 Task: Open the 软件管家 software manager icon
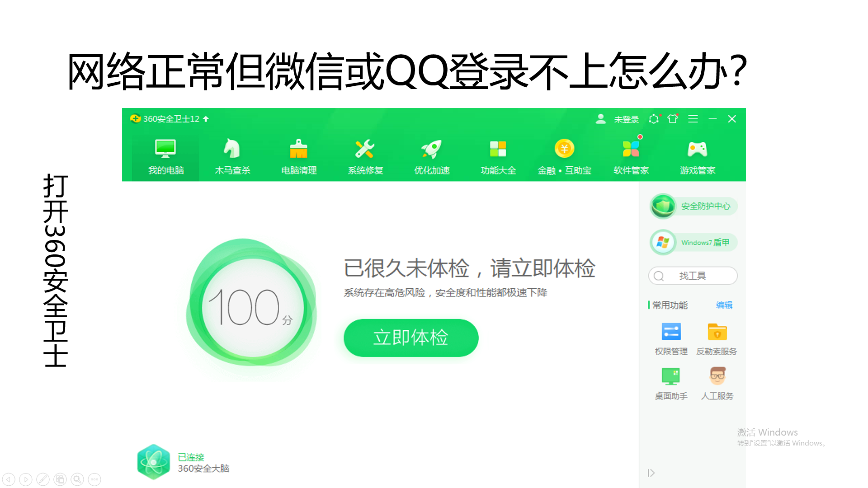coord(631,149)
